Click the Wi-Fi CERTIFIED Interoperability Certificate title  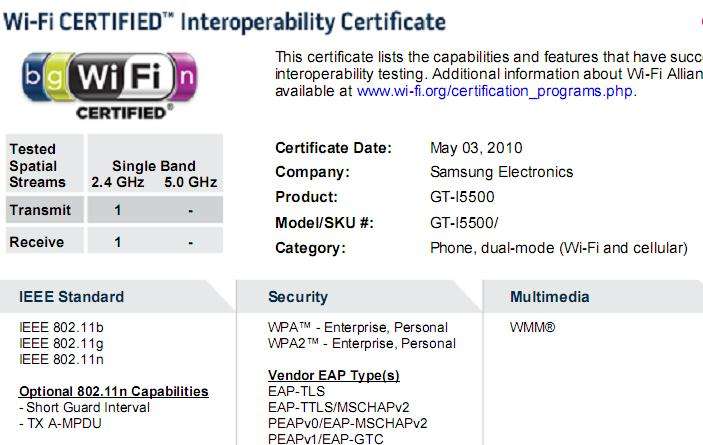(224, 22)
